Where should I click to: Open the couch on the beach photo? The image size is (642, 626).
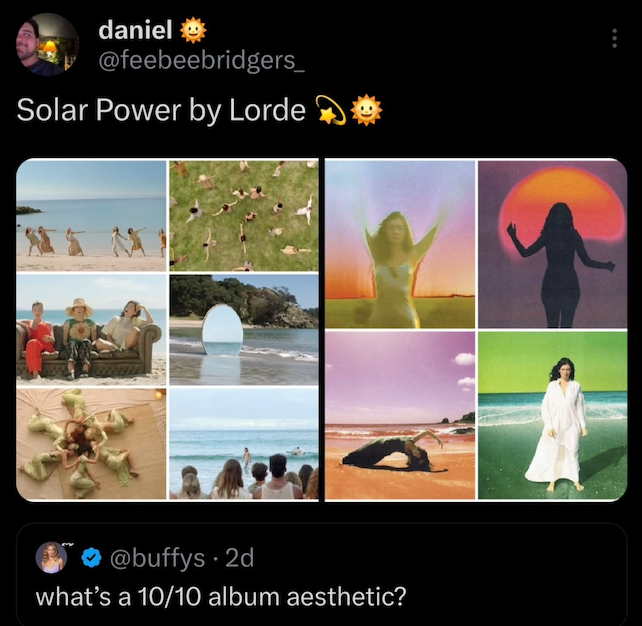click(91, 330)
